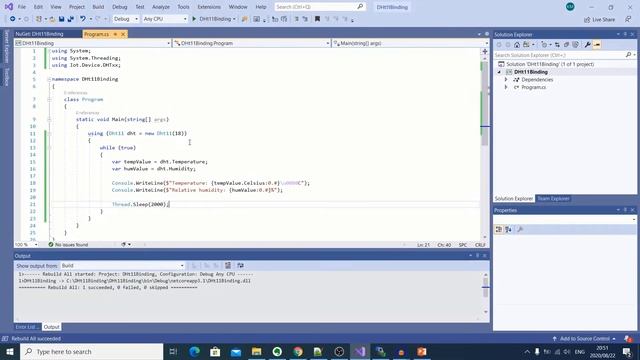Click the Categorized icon in Properties panel
Viewport: 640px width, 360px height.
(499, 229)
